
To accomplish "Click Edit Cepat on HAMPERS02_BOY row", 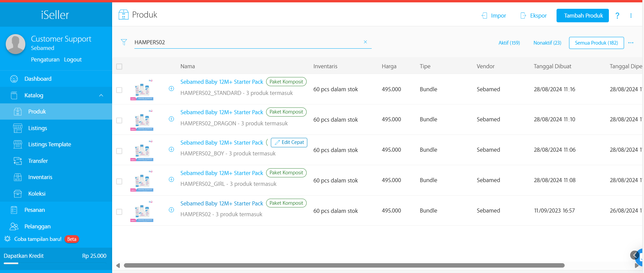I will click(x=289, y=142).
